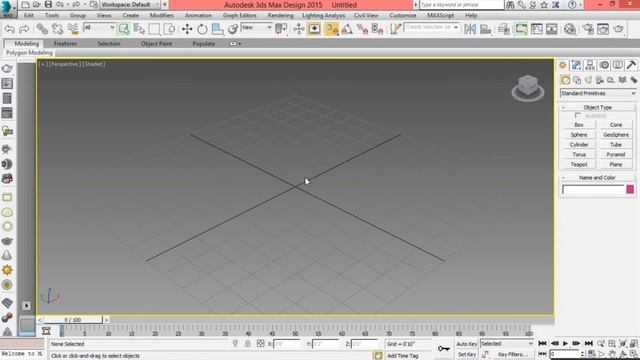Screen dimensions: 640x360
Task: Toggle Percent Snap icon
Action: pyautogui.click(x=362, y=29)
